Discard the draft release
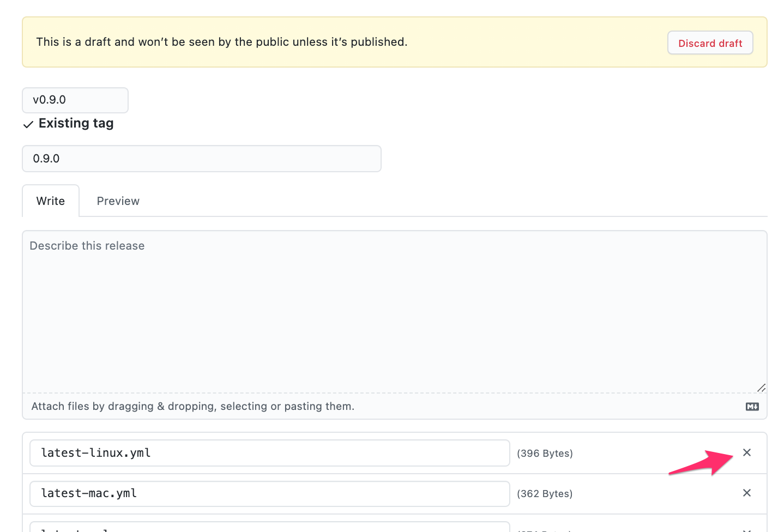772x532 pixels. [710, 43]
